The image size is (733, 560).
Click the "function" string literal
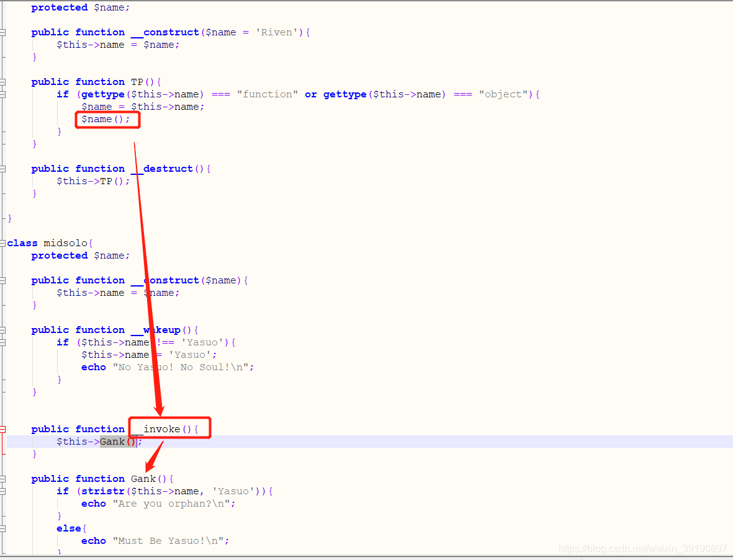point(268,94)
